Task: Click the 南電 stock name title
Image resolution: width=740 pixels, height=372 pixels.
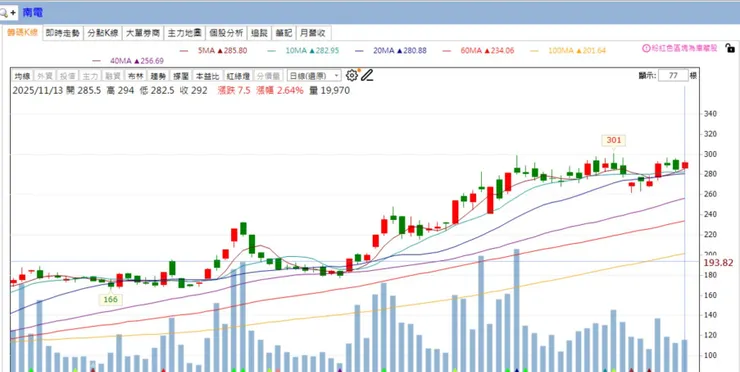Action: coord(33,13)
